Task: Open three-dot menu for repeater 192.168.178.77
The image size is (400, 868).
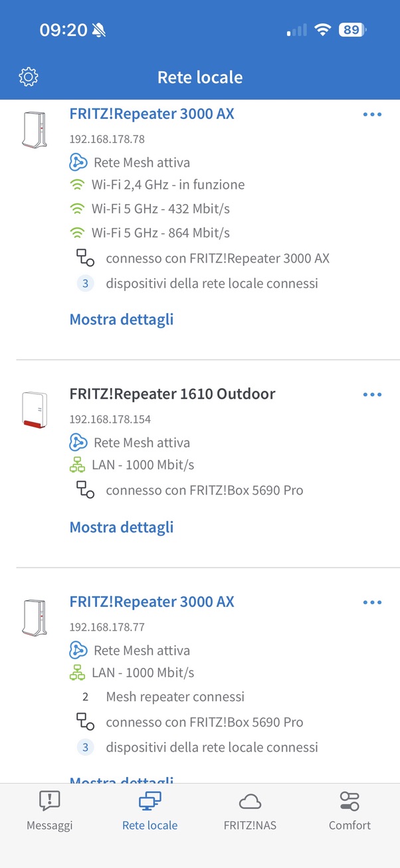Action: coord(372,603)
